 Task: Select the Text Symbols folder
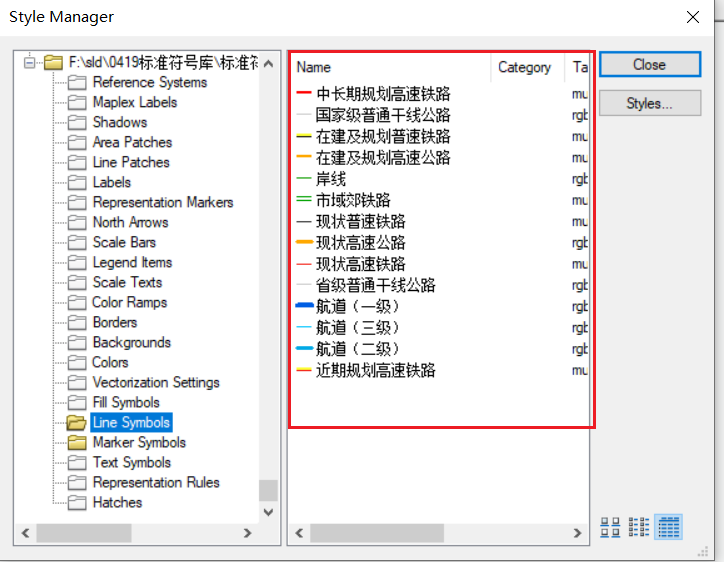(x=132, y=462)
